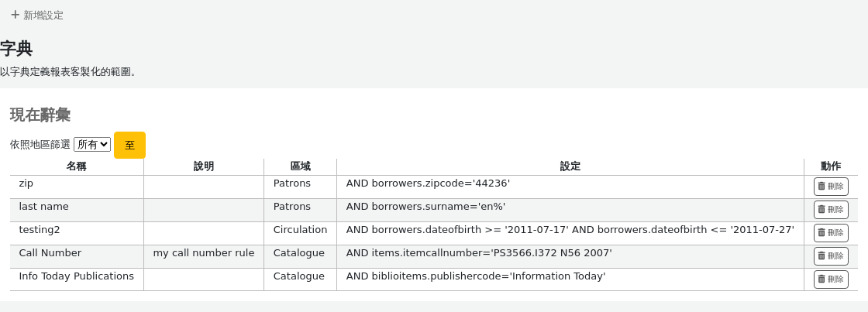Click trash icon in the zip row
This screenshot has height=312, width=868.
[821, 187]
